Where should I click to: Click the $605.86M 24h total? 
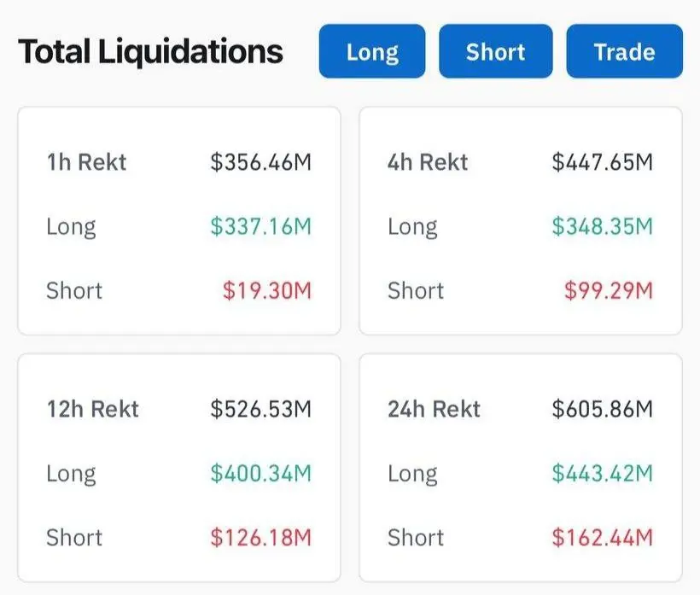point(602,409)
